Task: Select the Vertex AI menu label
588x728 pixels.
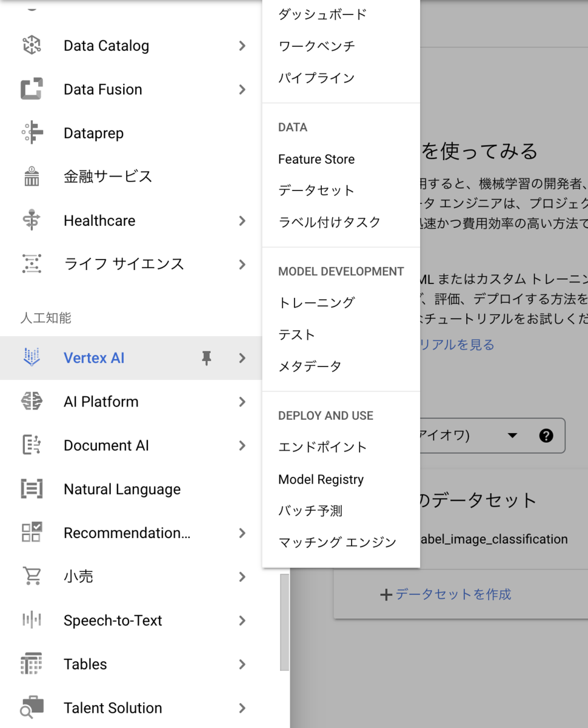Action: [94, 358]
